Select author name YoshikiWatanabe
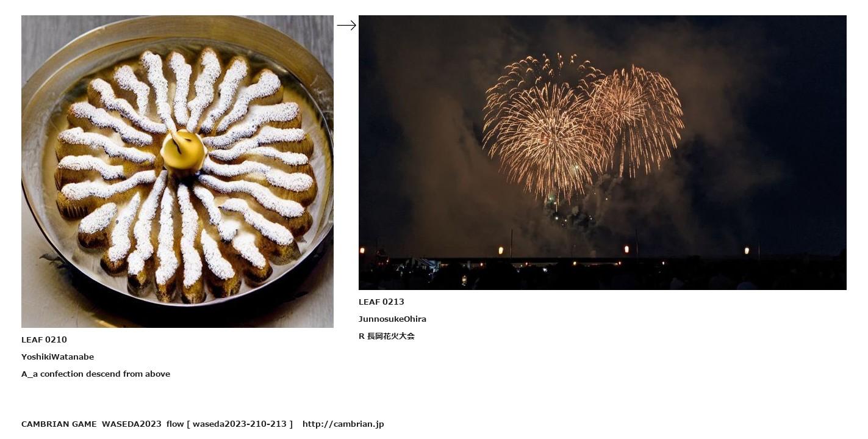 (x=57, y=357)
